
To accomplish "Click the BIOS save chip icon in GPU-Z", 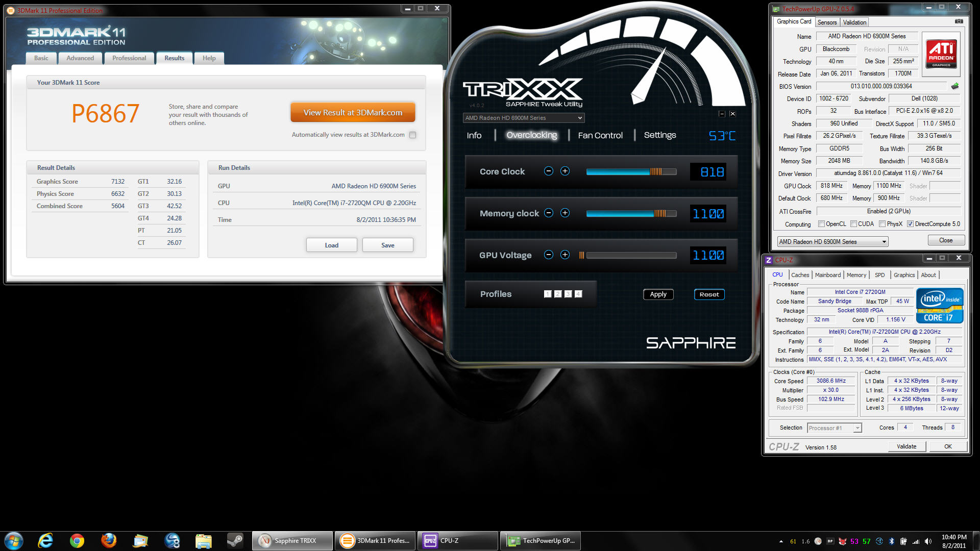I will 955,86.
